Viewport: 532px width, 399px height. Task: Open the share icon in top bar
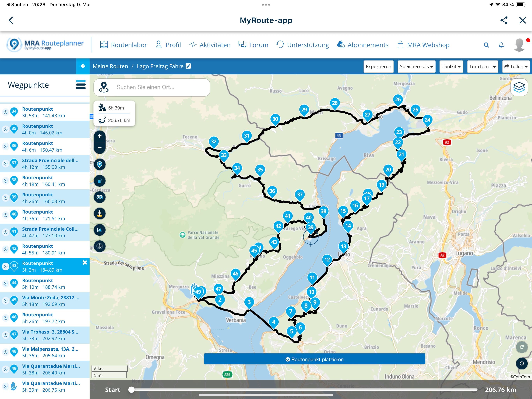click(x=504, y=20)
